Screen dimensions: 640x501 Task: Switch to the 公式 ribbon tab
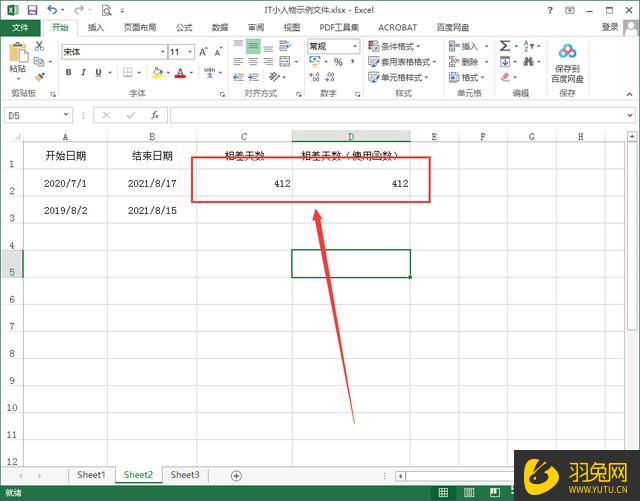tap(184, 27)
